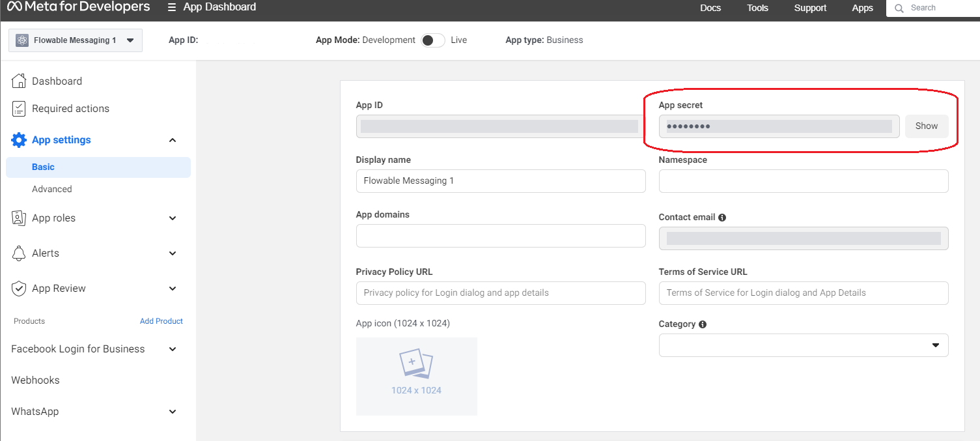Click inside the App domains input field
This screenshot has height=441, width=980.
(x=500, y=235)
